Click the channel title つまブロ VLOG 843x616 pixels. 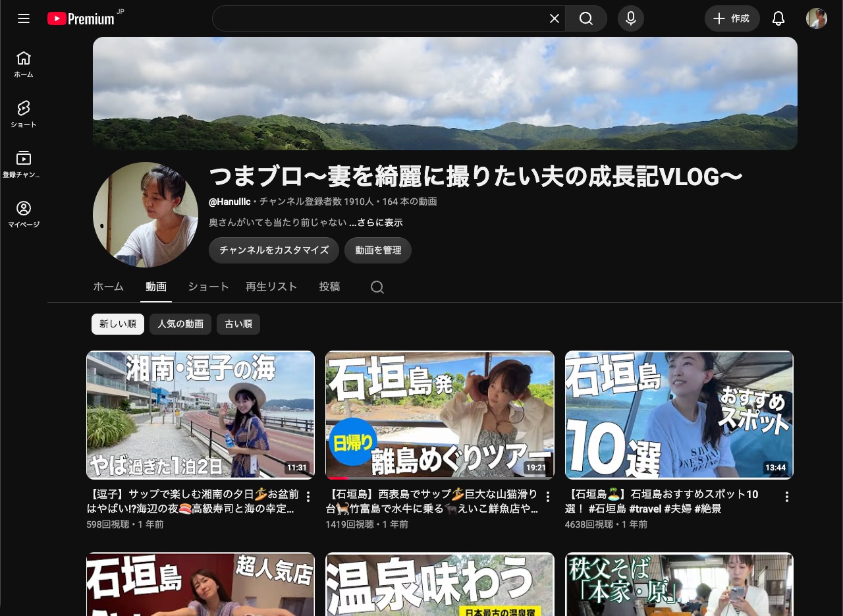[476, 177]
